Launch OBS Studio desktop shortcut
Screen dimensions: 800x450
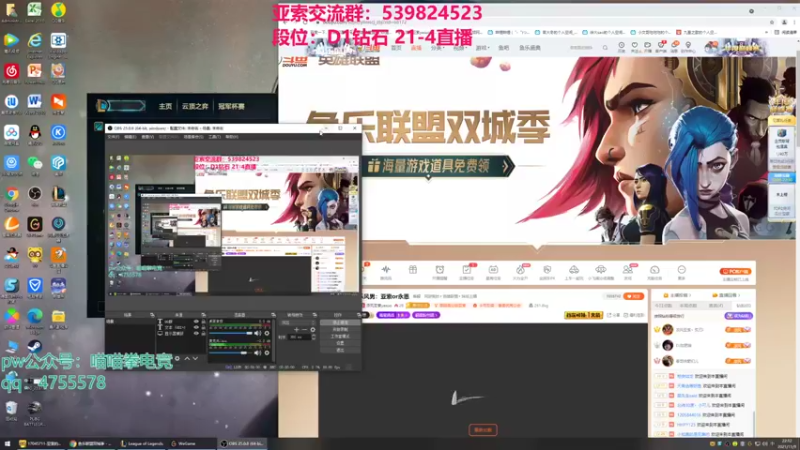pyautogui.click(x=35, y=194)
